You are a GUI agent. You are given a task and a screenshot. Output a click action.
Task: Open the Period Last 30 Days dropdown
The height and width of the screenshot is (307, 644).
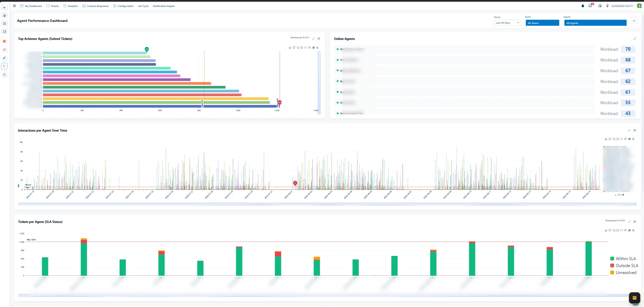(508, 23)
